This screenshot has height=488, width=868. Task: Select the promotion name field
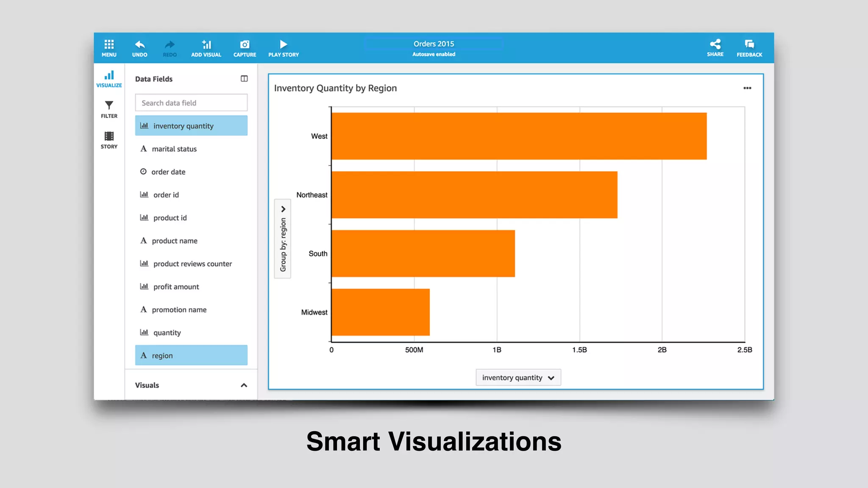click(191, 310)
